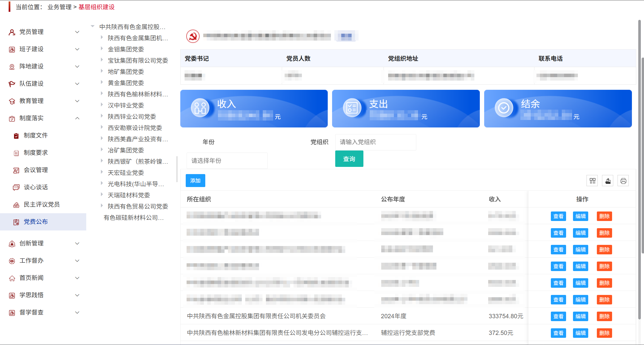Click the column settings grid icon above the table
The image size is (644, 345).
592,180
